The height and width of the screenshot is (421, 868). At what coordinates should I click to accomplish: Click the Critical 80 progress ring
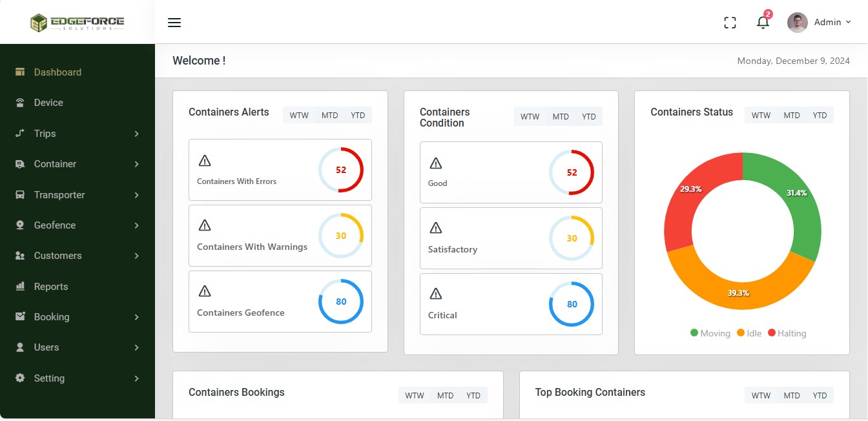click(x=572, y=304)
